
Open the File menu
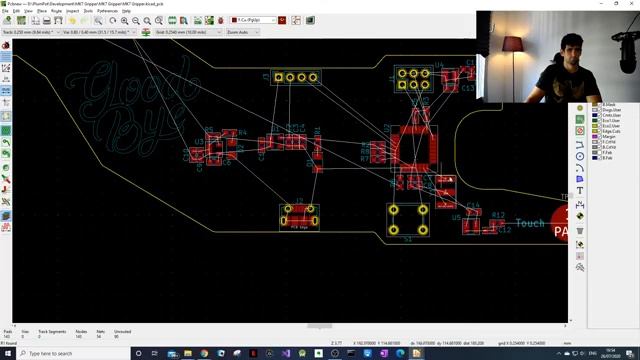pyautogui.click(x=5, y=11)
